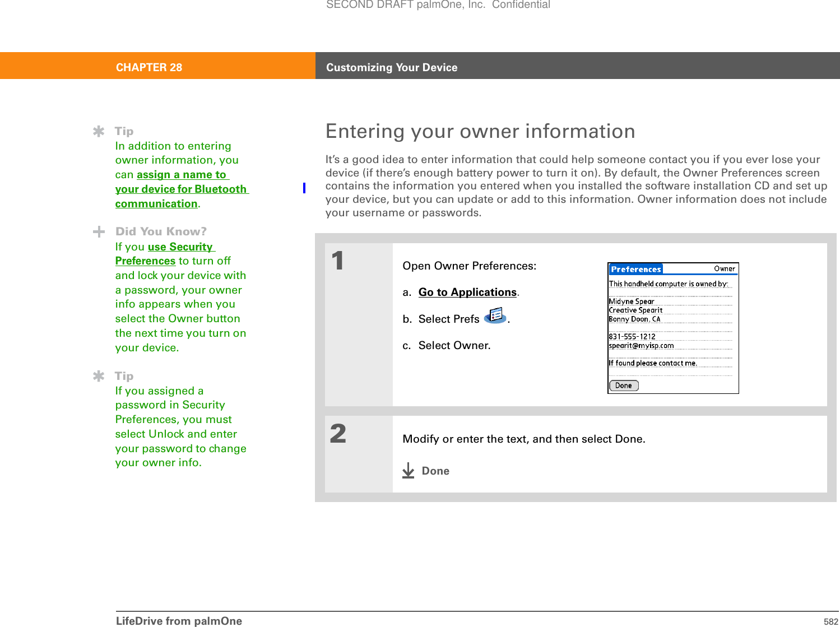Click 'LifeDrive from palmOne' footer text
Image resolution: width=840 pixels, height=627 pixels.
pos(179,621)
